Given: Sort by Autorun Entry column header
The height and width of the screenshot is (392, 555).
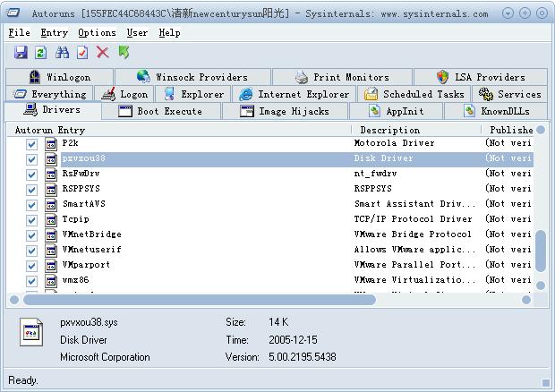Looking at the screenshot, I should tap(179, 130).
